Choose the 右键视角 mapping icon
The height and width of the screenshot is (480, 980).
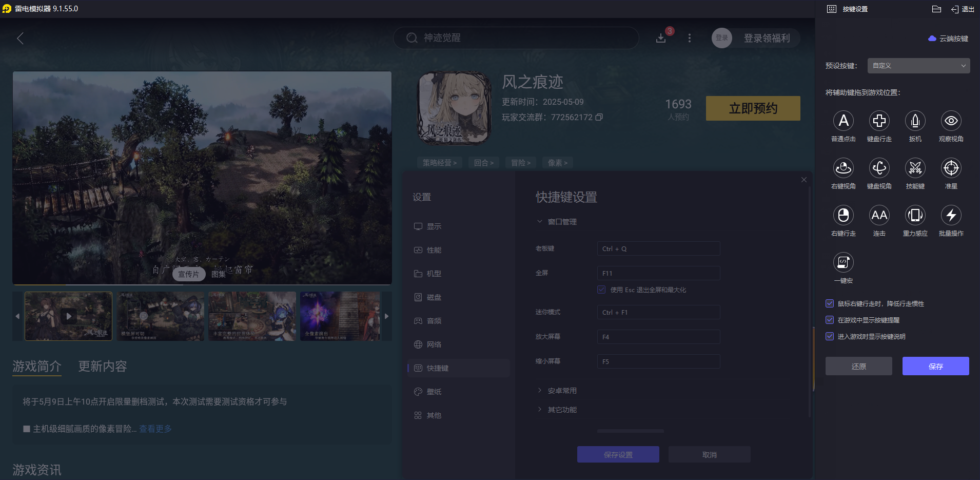click(844, 168)
